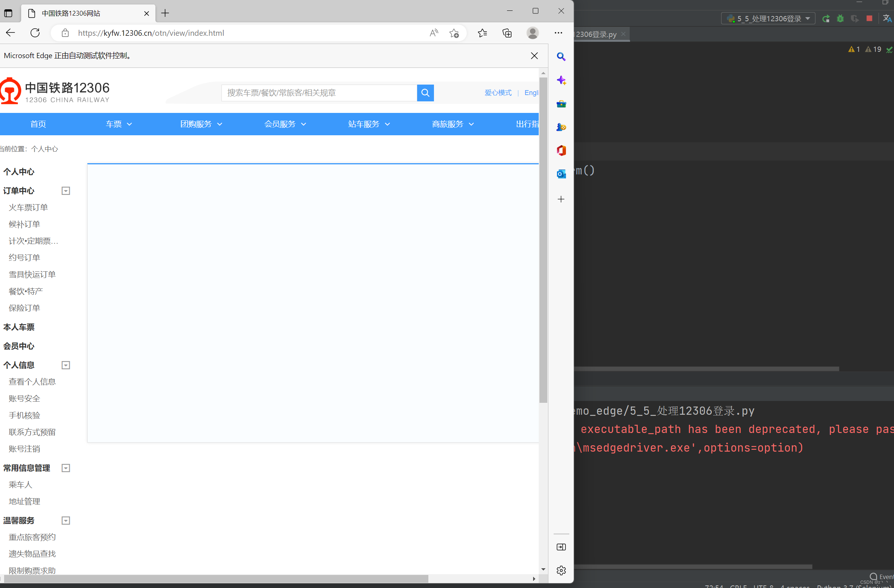The height and width of the screenshot is (588, 894).
Task: Collapse the 常用信息管理 section
Action: pos(66,468)
